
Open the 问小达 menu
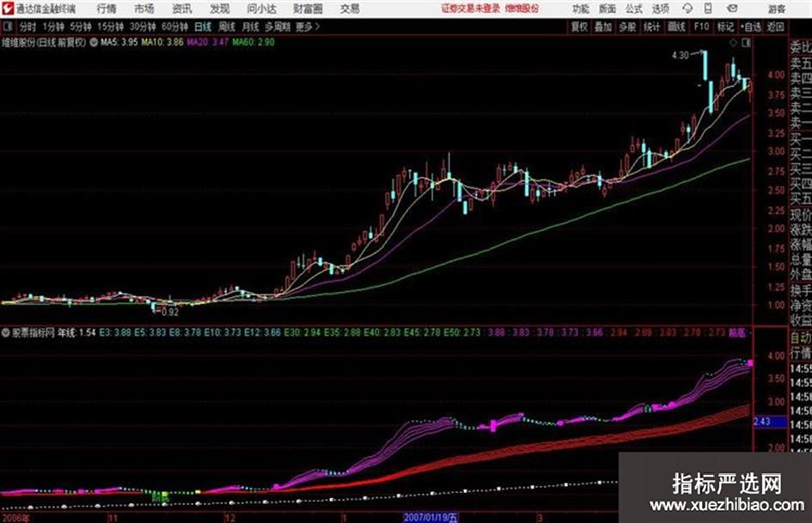(x=261, y=9)
